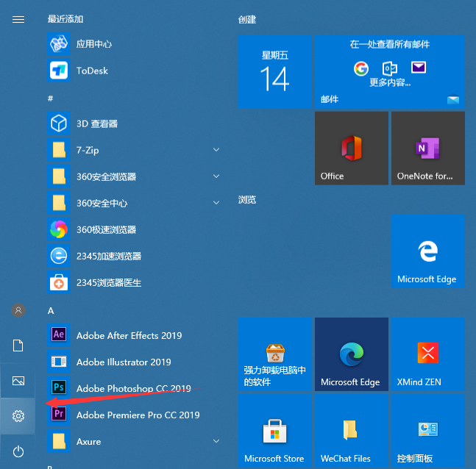Click 最近添加 section header
The image size is (476, 469).
[x=65, y=19]
